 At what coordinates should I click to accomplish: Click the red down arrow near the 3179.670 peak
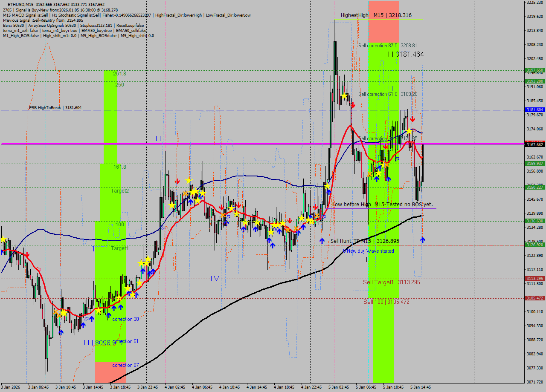[412, 120]
